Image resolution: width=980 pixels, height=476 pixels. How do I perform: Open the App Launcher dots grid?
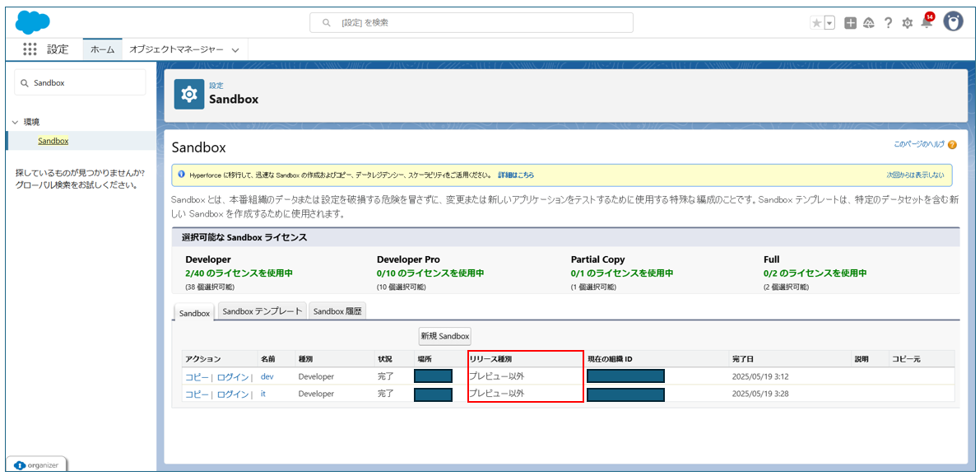30,49
